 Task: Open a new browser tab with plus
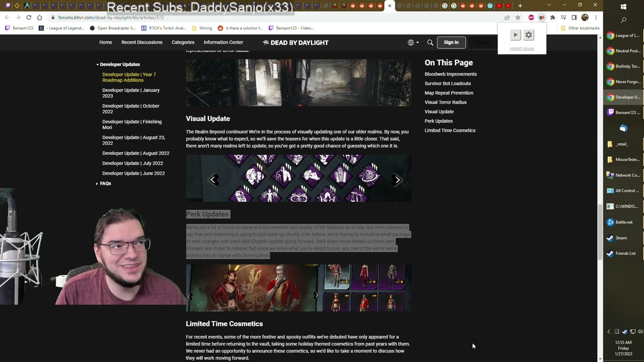click(520, 6)
